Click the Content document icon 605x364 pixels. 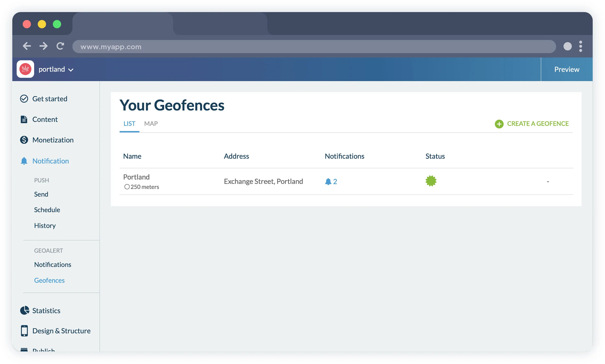[x=24, y=119]
